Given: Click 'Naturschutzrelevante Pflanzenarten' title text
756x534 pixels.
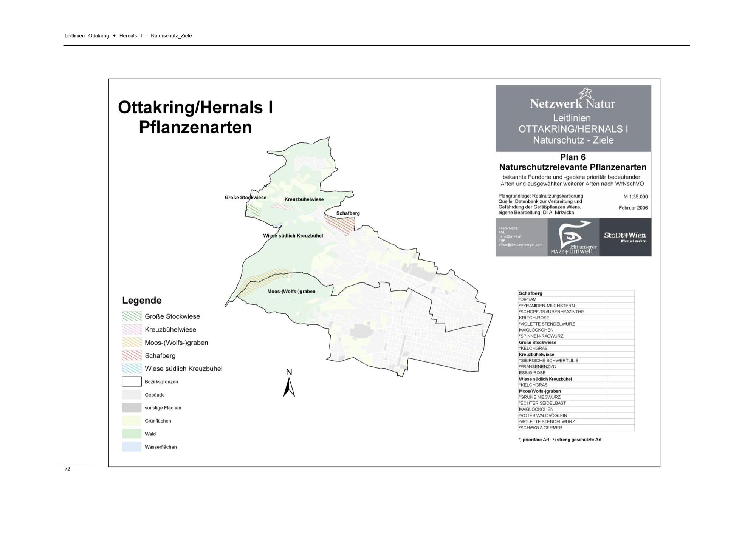Looking at the screenshot, I should point(573,167).
